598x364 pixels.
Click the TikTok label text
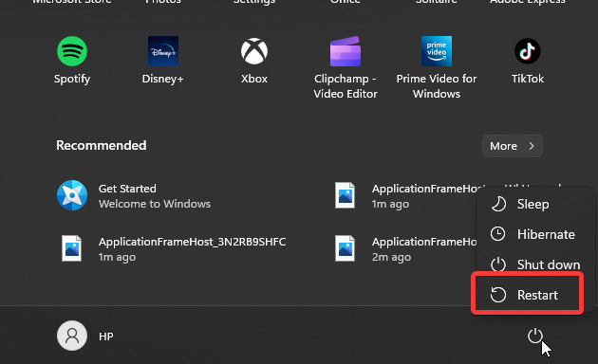(528, 79)
